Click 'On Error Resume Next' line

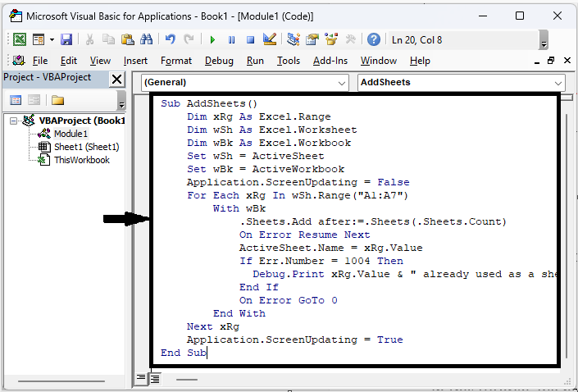(x=304, y=235)
